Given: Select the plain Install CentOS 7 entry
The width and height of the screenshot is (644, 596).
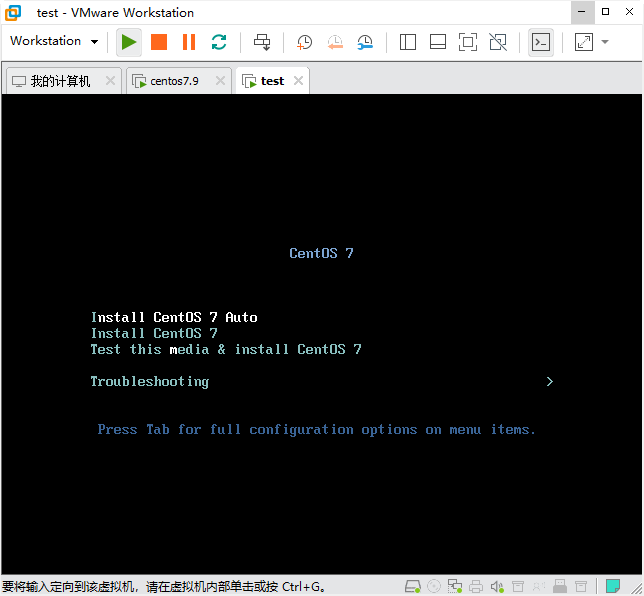Looking at the screenshot, I should 154,333.
